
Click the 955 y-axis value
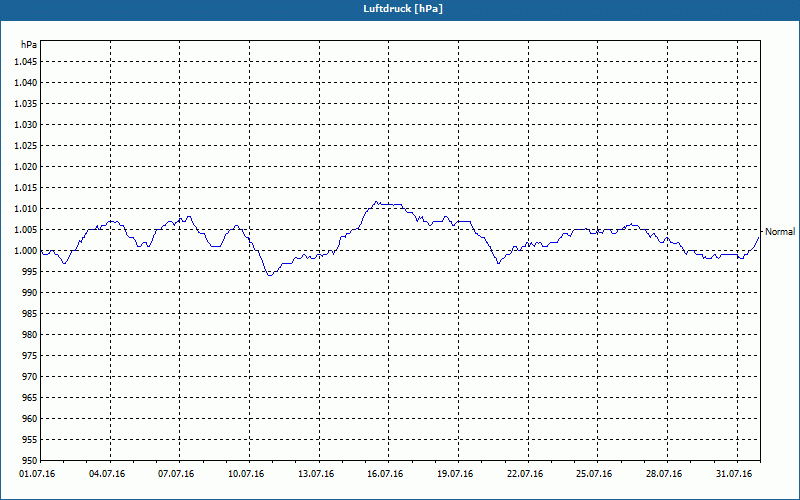31,440
